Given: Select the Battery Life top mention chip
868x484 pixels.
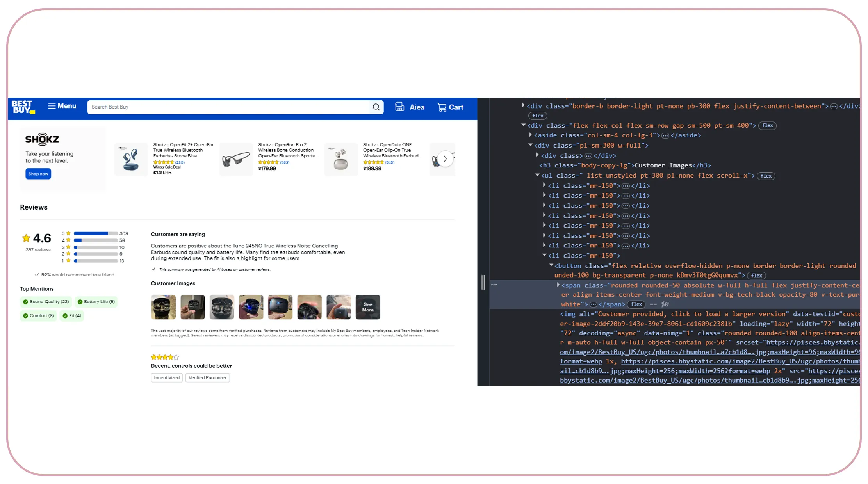Looking at the screenshot, I should point(96,301).
